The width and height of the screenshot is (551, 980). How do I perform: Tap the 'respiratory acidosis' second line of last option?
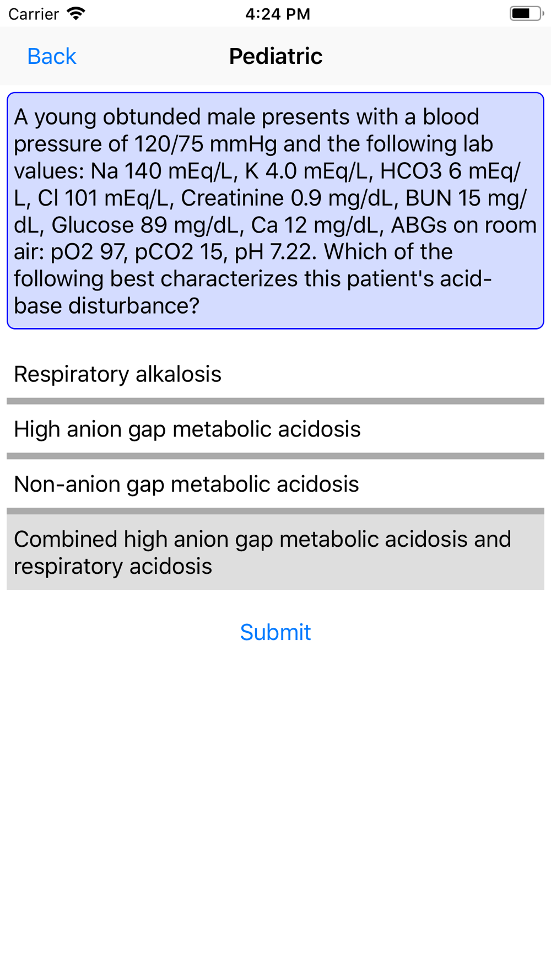tap(113, 566)
